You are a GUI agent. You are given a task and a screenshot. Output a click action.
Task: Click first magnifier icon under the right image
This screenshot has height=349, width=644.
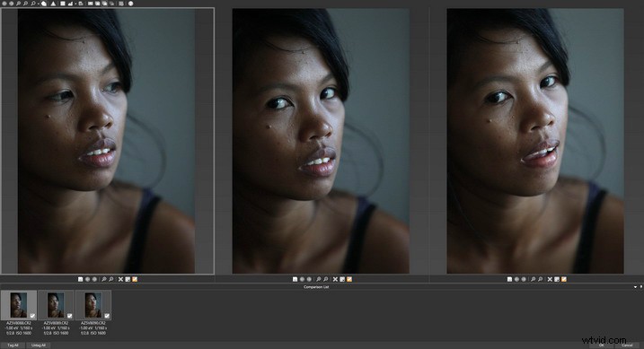534,279
